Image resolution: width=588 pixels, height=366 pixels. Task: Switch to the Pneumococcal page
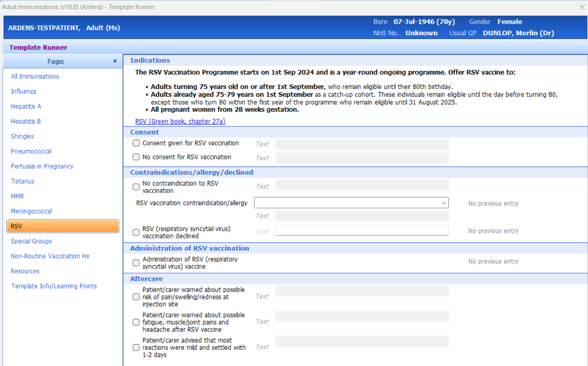[31, 151]
